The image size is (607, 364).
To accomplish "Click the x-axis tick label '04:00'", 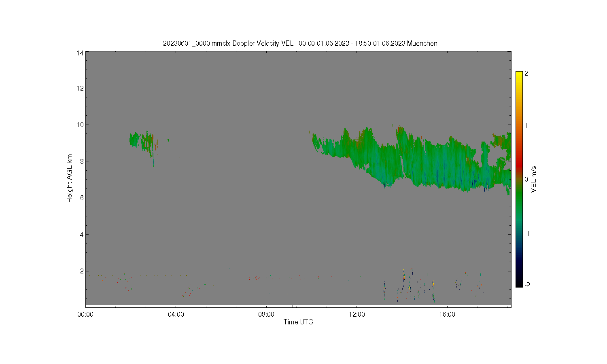I will (x=176, y=314).
